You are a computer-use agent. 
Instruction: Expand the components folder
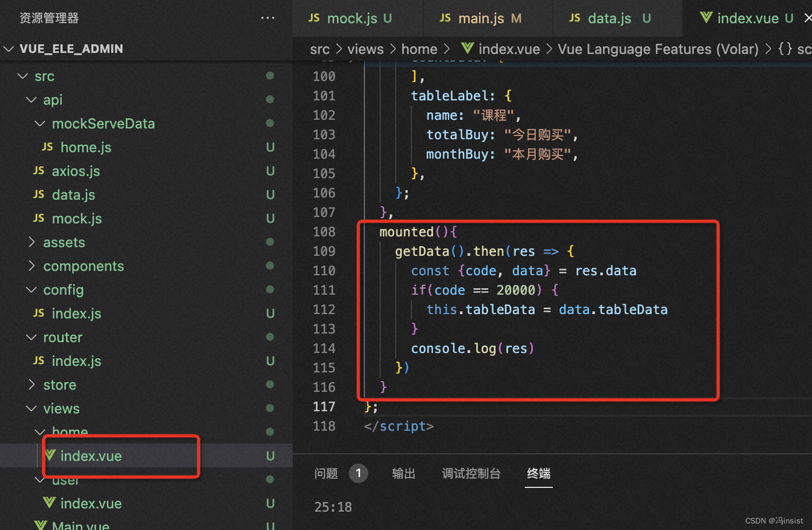pos(31,266)
